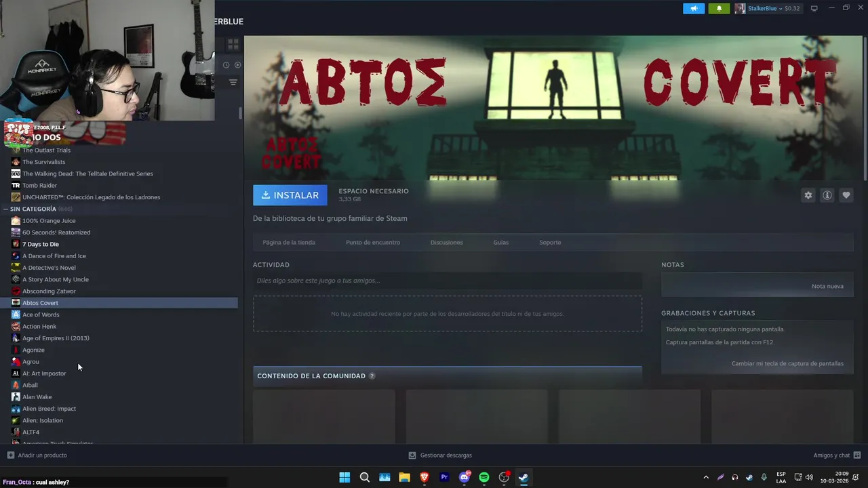Open Discord from taskbar

465,477
